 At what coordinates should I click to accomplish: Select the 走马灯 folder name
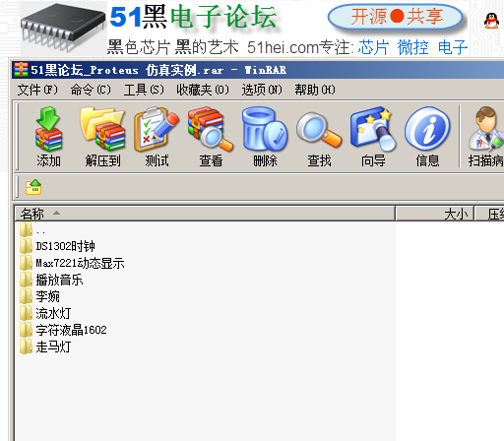point(53,346)
